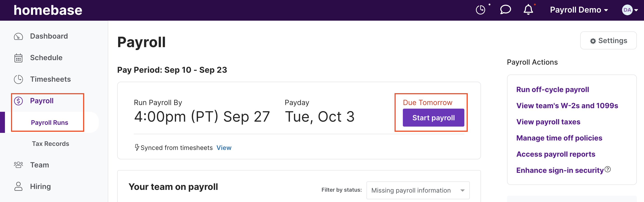Select the Timesheets clock icon
This screenshot has height=202, width=644.
18,79
